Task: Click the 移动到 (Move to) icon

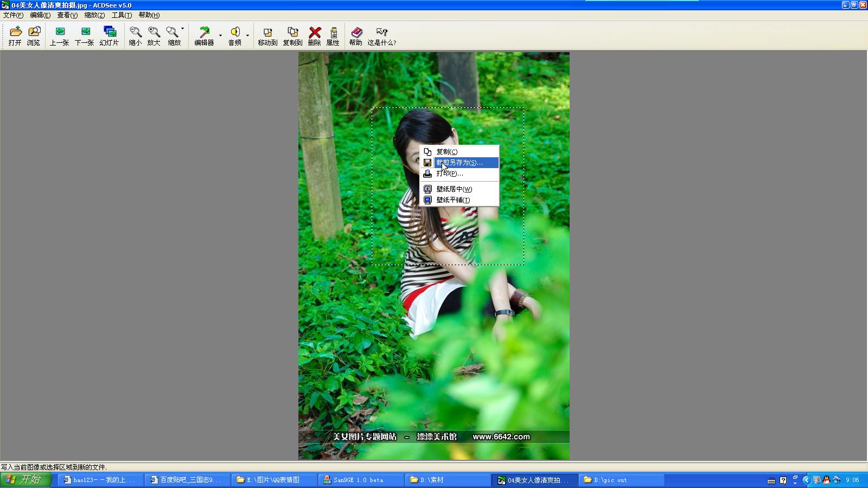Action: point(267,36)
